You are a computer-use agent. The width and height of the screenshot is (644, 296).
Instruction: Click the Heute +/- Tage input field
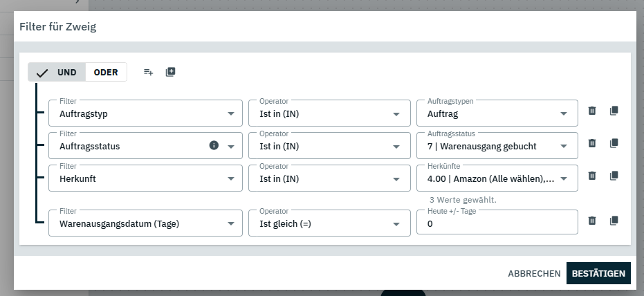(x=497, y=223)
